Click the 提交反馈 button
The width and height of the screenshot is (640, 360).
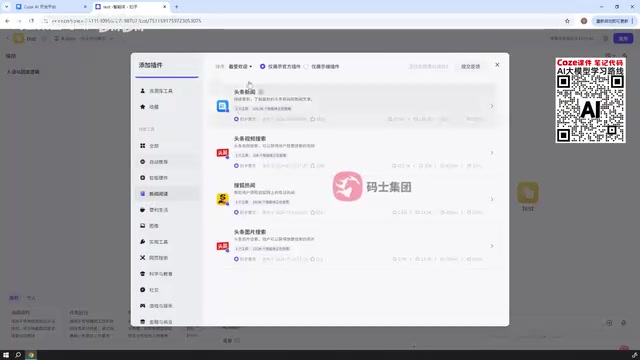pos(471,67)
